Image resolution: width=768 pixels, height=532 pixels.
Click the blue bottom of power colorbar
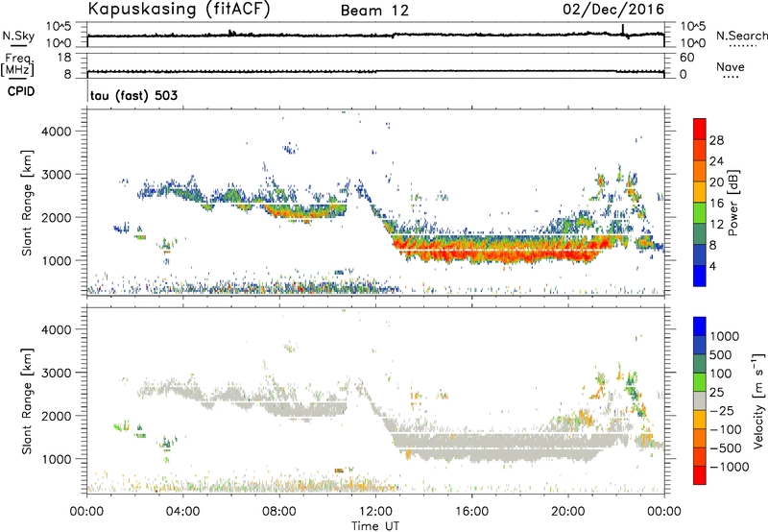(x=700, y=276)
